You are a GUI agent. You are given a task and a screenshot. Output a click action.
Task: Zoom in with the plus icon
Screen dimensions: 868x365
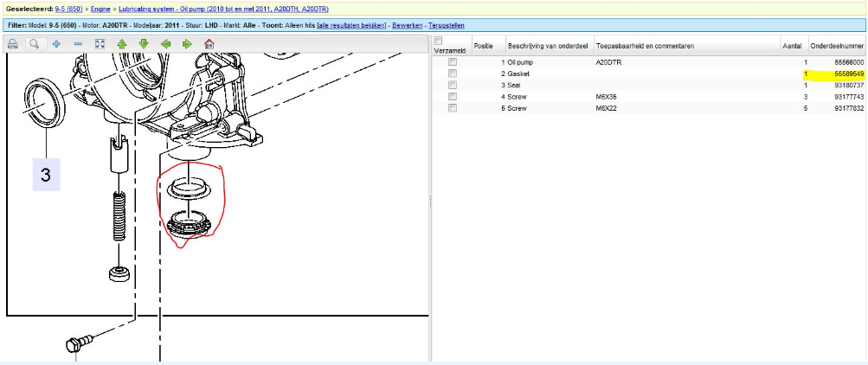[56, 43]
